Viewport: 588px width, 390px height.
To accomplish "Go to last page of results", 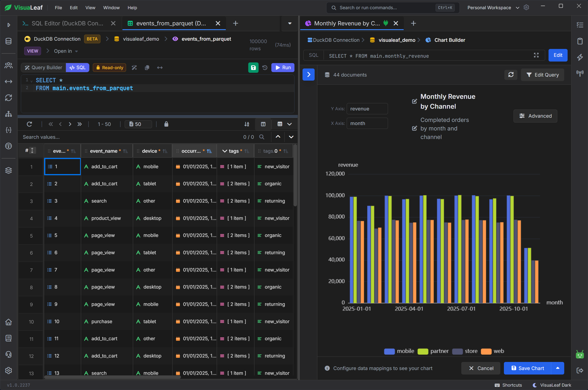I will (79, 124).
